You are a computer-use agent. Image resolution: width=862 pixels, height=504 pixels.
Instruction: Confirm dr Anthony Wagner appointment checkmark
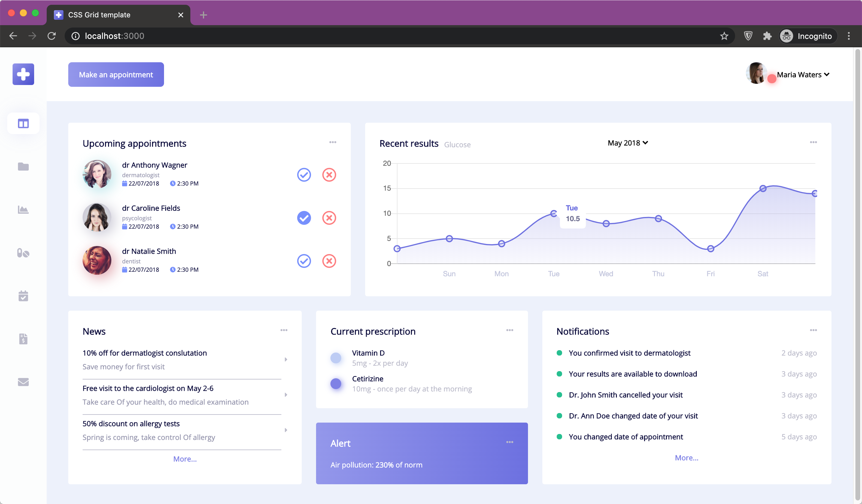(x=304, y=175)
